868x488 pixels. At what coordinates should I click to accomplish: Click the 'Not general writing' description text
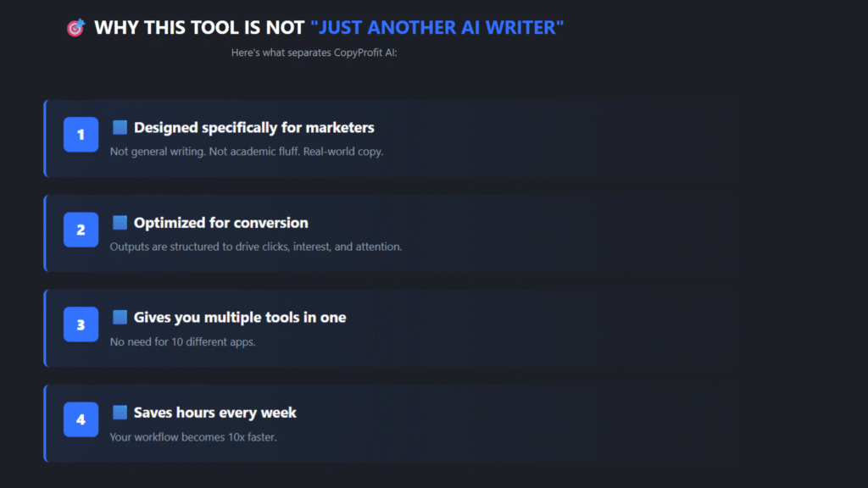247,152
